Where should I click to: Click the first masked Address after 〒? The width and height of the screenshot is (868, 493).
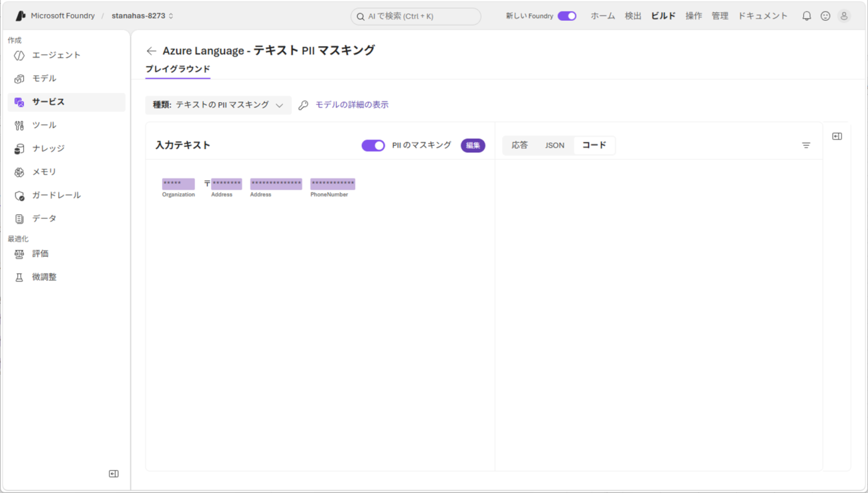pyautogui.click(x=226, y=184)
